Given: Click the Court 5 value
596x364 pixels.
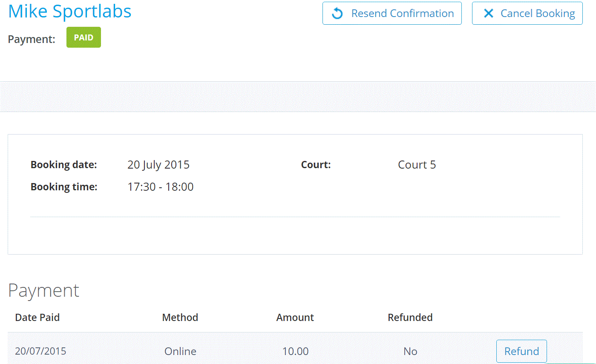Looking at the screenshot, I should (417, 165).
